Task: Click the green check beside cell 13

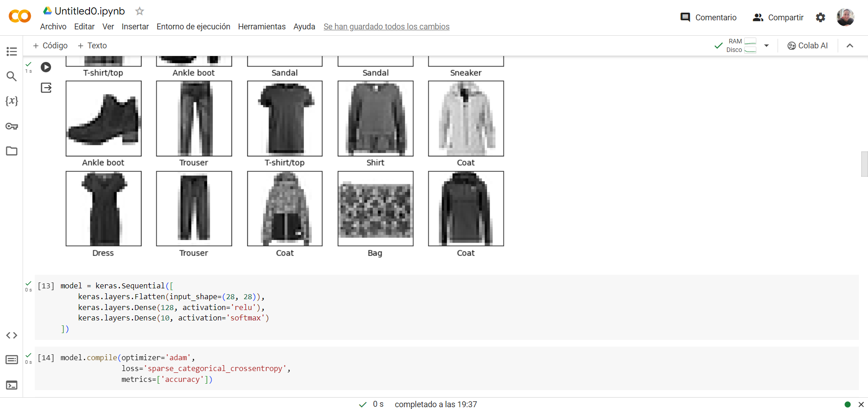Action: tap(28, 283)
